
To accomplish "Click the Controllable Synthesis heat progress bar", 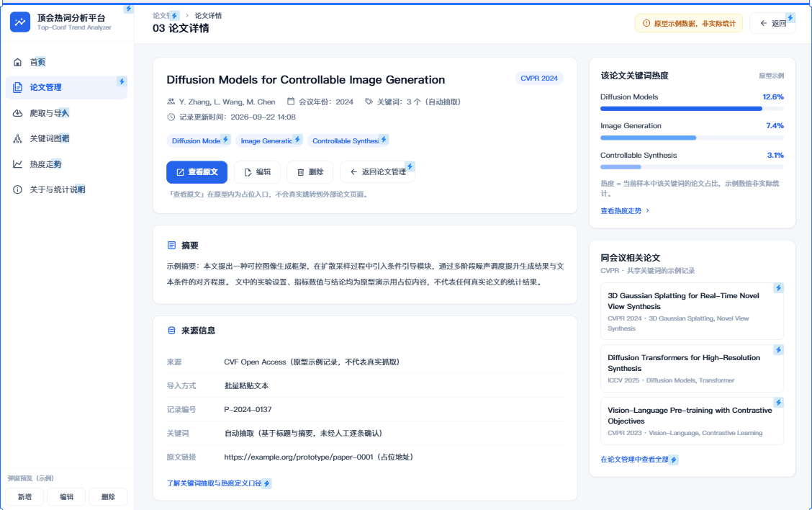I will pyautogui.click(x=692, y=167).
